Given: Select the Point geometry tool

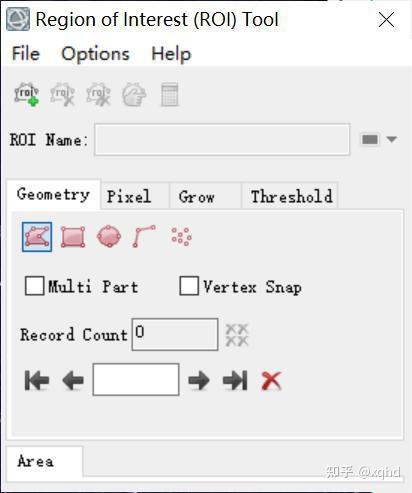Looking at the screenshot, I should [181, 237].
